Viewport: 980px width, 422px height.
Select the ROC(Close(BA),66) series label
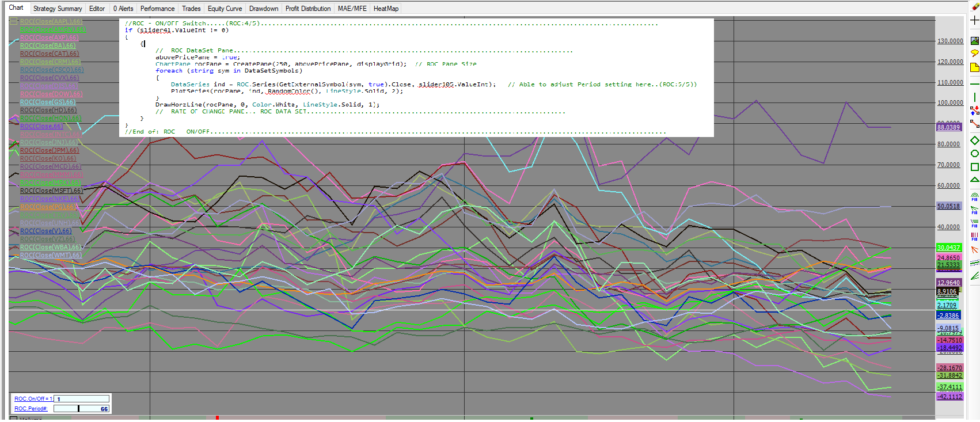(x=48, y=45)
